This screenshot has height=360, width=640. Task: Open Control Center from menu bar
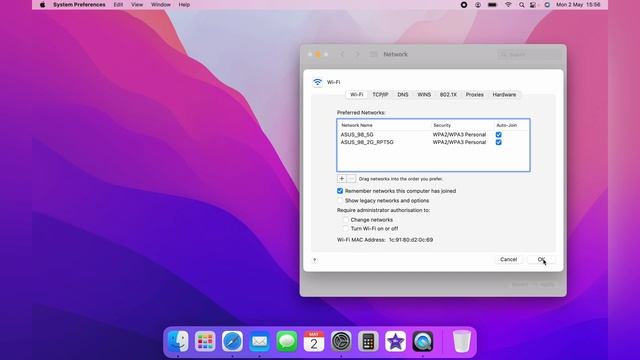pyautogui.click(x=533, y=5)
